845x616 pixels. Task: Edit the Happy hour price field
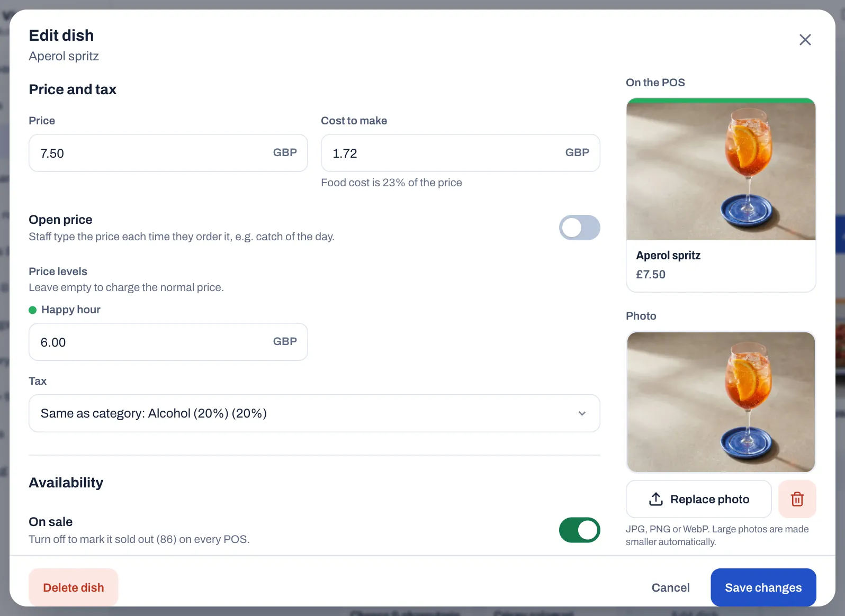coord(168,342)
